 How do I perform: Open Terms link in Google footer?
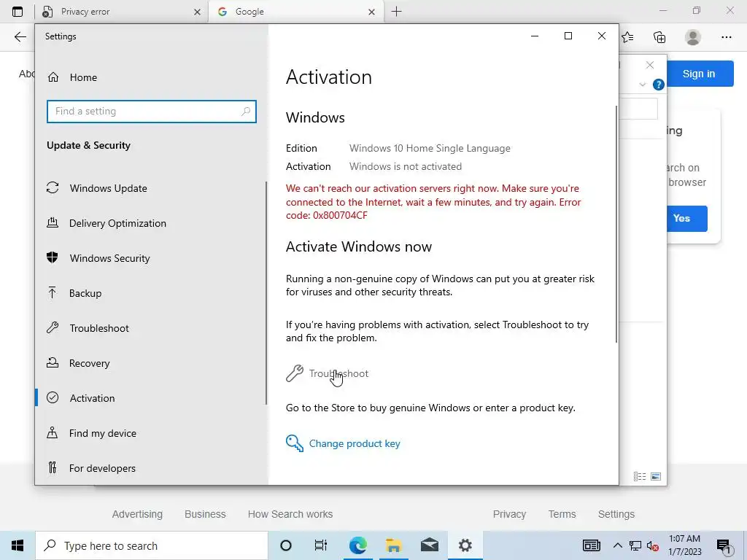tap(562, 514)
